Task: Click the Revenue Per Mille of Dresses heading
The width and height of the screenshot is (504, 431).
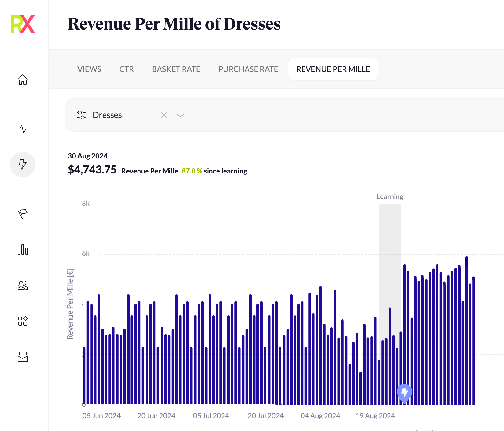Action: pyautogui.click(x=174, y=24)
